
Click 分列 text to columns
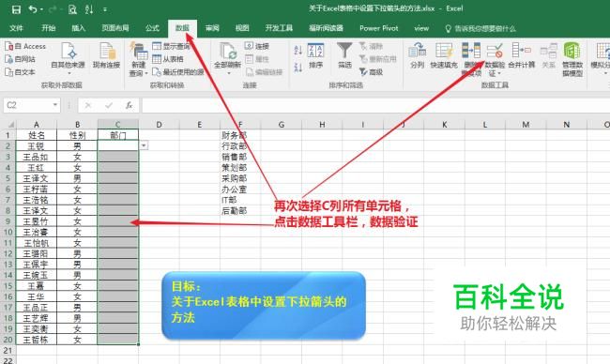pyautogui.click(x=417, y=55)
